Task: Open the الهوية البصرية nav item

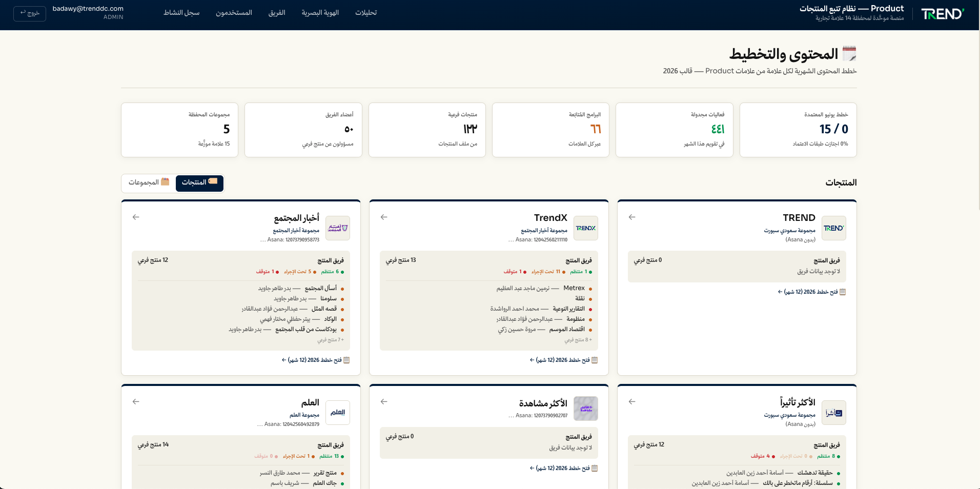Action: 320,13
